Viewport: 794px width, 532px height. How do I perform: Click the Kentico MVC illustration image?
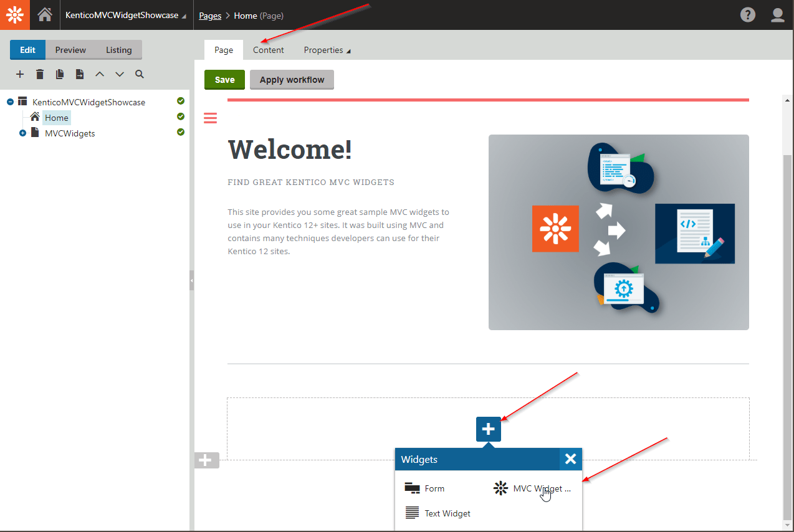pos(619,232)
